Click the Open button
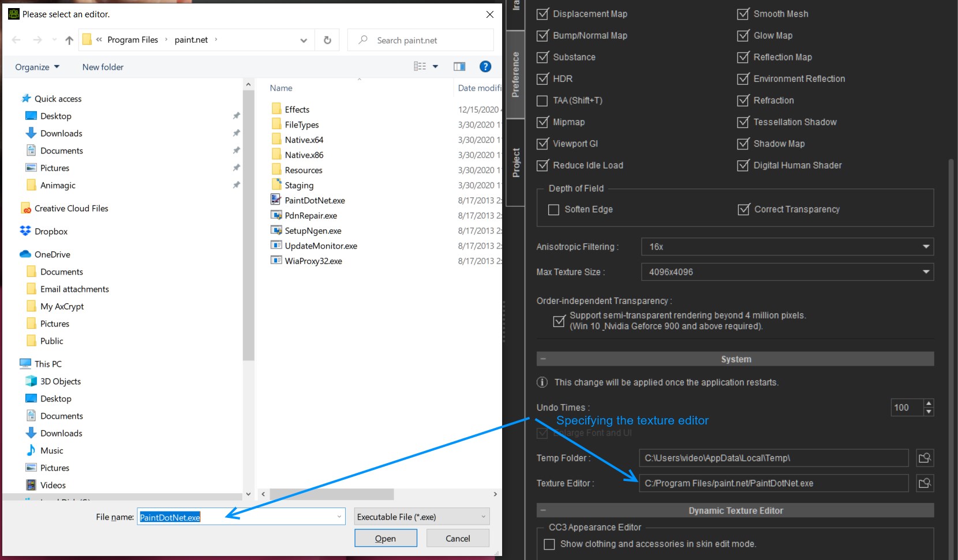 pos(386,538)
